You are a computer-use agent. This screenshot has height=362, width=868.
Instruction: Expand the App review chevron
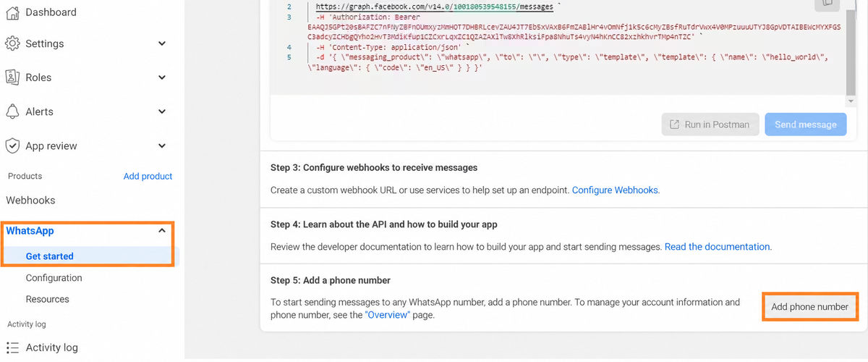[162, 146]
